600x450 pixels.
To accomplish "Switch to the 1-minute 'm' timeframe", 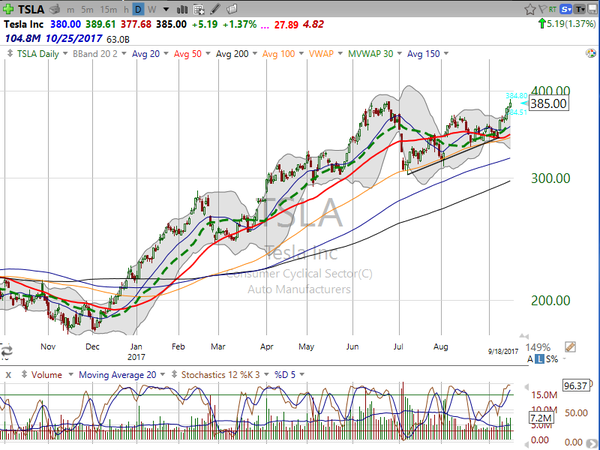I will (70, 10).
